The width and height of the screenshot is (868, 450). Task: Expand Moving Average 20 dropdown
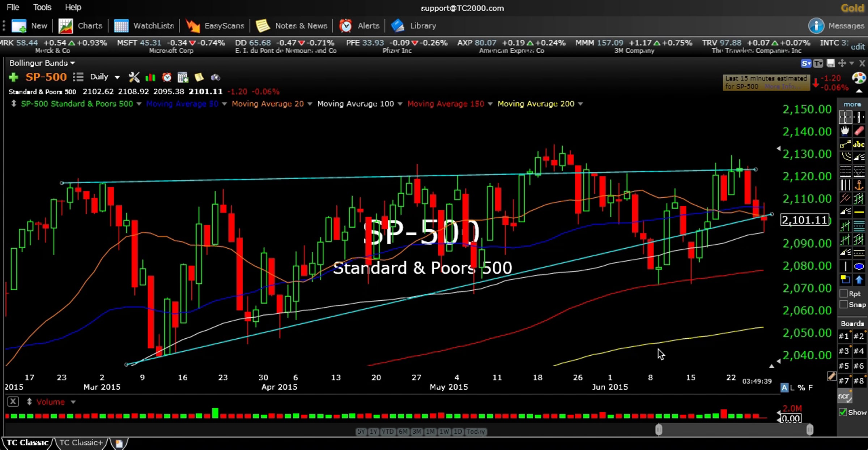click(310, 104)
